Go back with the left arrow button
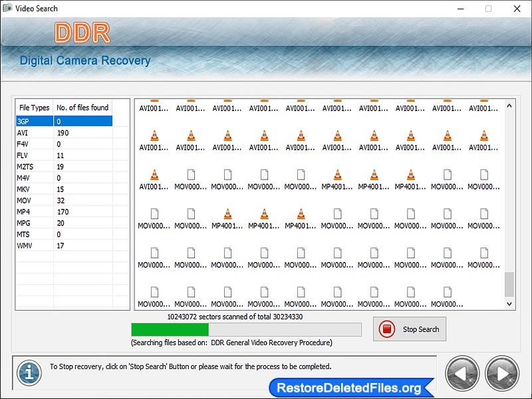Screen dimensions: 532x399 pyautogui.click(x=462, y=374)
